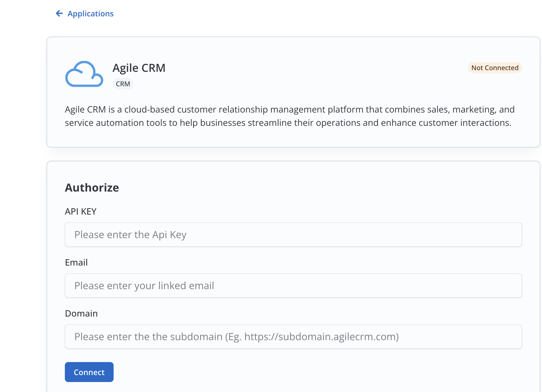Click the subdomain example placeholder text
This screenshot has width=542, height=392.
pos(312,337)
